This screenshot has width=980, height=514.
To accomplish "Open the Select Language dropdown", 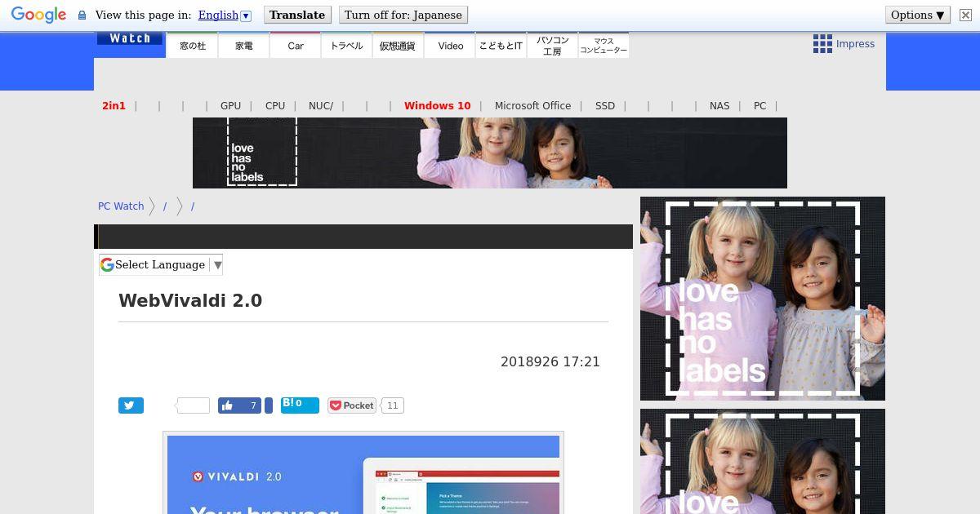I will point(161,264).
